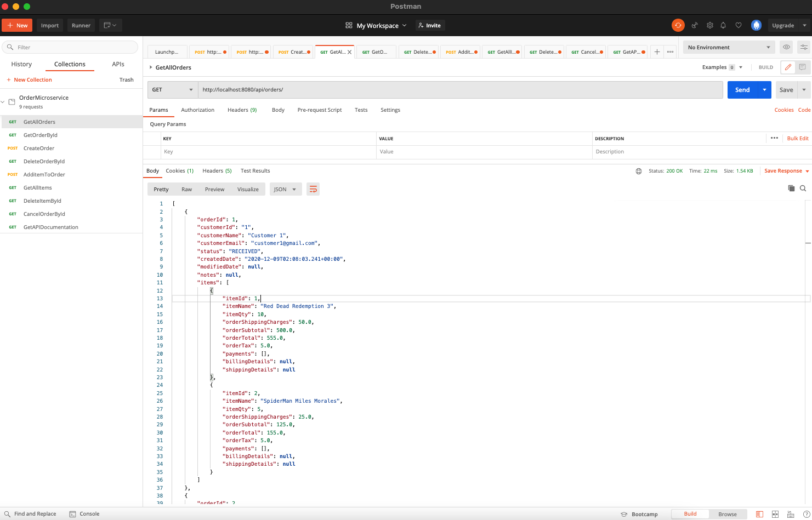Screen dimensions: 812x520
Task: Click the Invite button
Action: coord(429,25)
